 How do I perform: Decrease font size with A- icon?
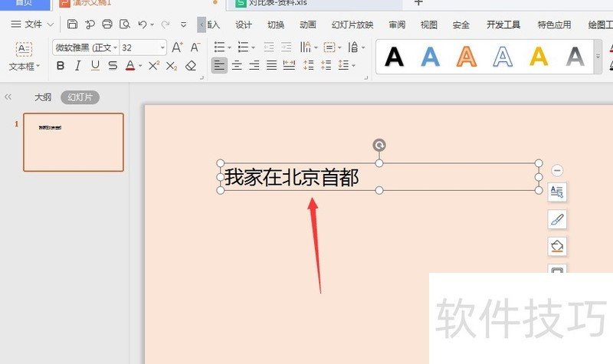coord(195,48)
